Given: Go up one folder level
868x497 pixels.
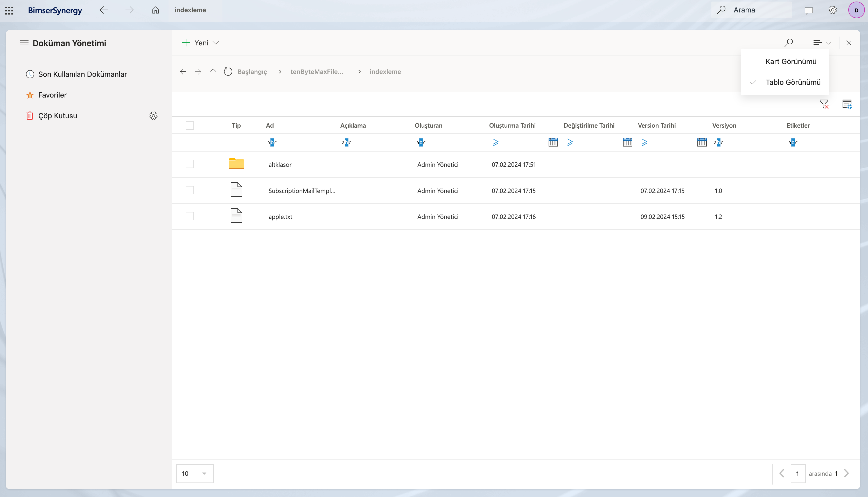Looking at the screenshot, I should coord(213,72).
